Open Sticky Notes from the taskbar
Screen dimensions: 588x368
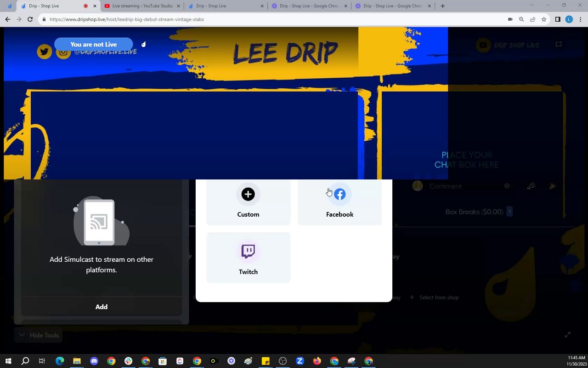(266, 361)
